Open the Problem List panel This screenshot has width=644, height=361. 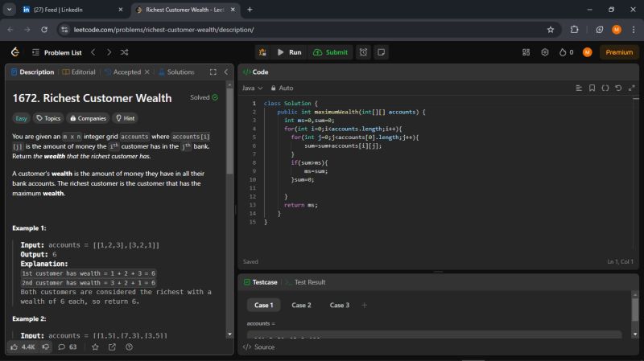point(57,52)
